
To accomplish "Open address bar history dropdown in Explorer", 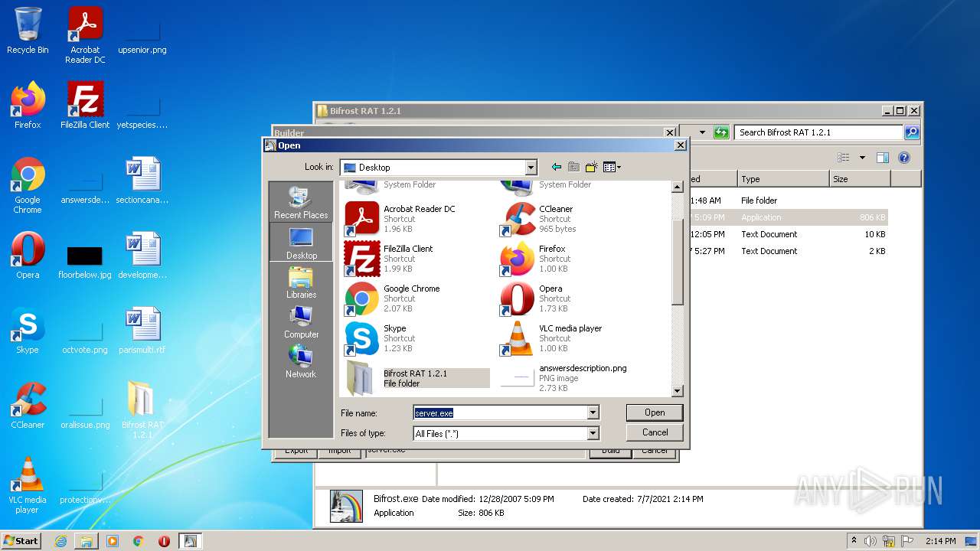I will (x=702, y=132).
